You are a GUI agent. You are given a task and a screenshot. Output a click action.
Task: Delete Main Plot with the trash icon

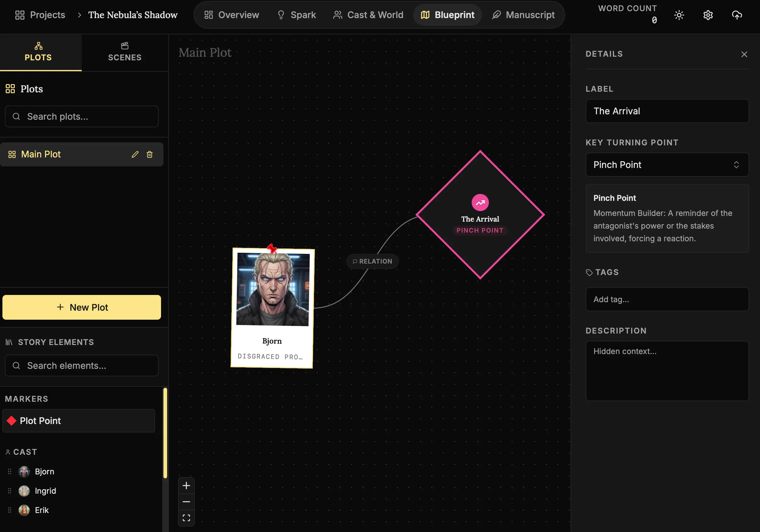[x=150, y=154]
